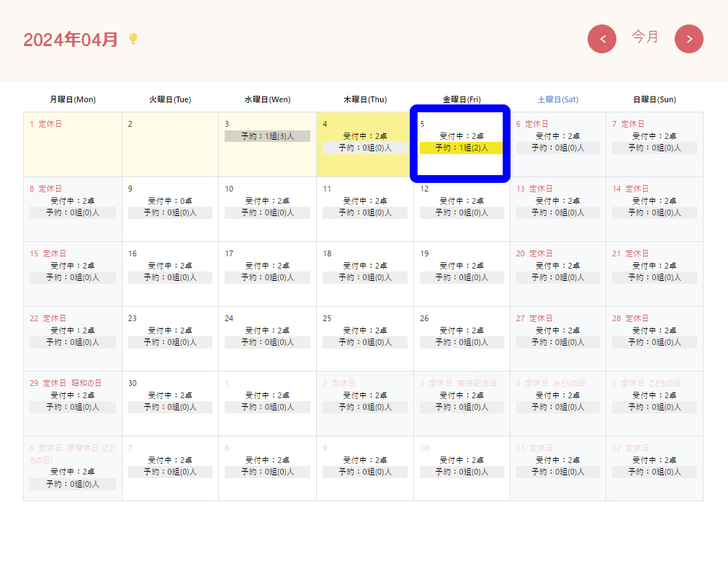The image size is (728, 566).
Task: Open April 1 定休日 cell
Action: coord(73,144)
